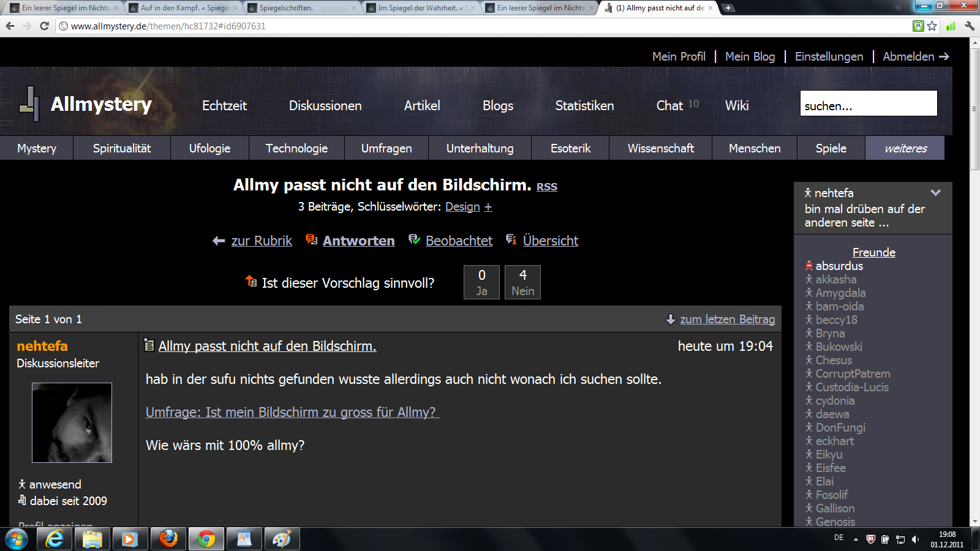Click the reply icon next to Antworten

point(311,239)
